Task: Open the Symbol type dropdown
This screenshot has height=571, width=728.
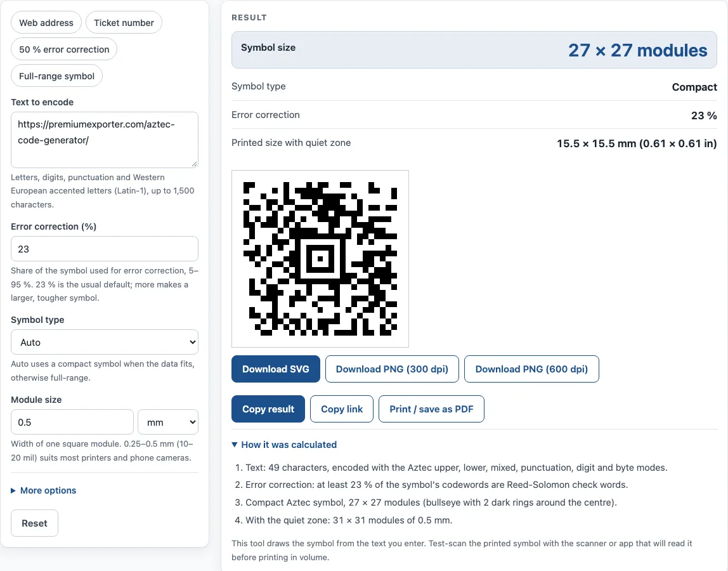Action: coord(105,343)
